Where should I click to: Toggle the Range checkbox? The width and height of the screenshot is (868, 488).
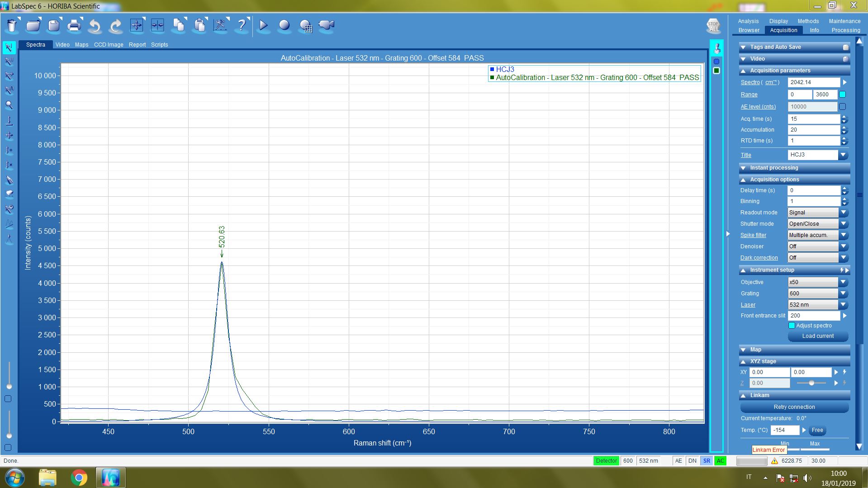click(842, 95)
